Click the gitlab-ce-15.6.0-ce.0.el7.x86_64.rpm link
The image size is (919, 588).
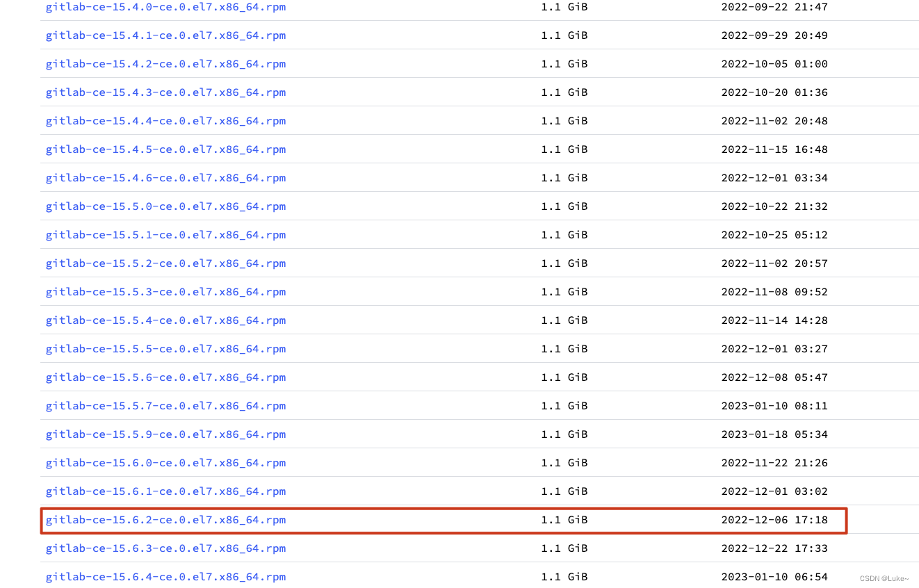(x=165, y=463)
